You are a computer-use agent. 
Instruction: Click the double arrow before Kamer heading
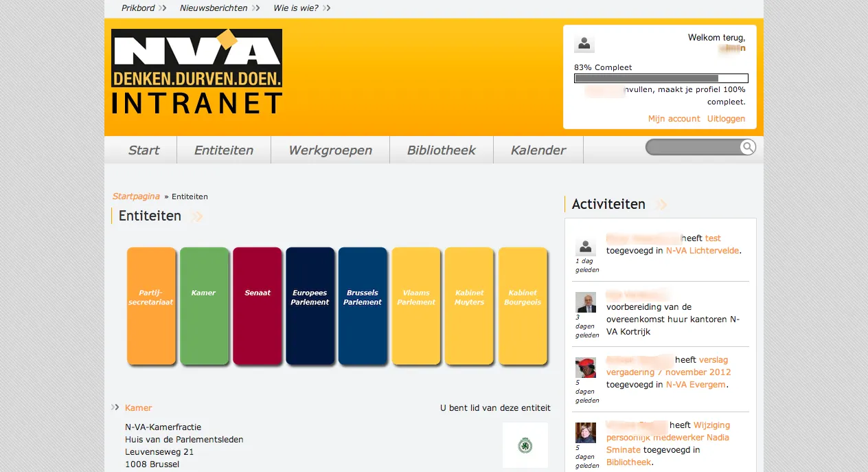click(115, 407)
